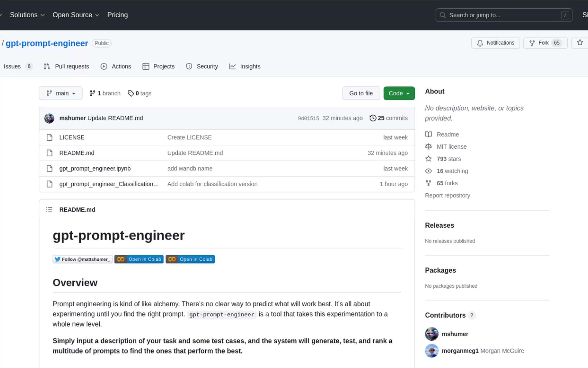
Task: Open gpt_prompt_engineer.ipynb file icon
Action: [x=50, y=168]
